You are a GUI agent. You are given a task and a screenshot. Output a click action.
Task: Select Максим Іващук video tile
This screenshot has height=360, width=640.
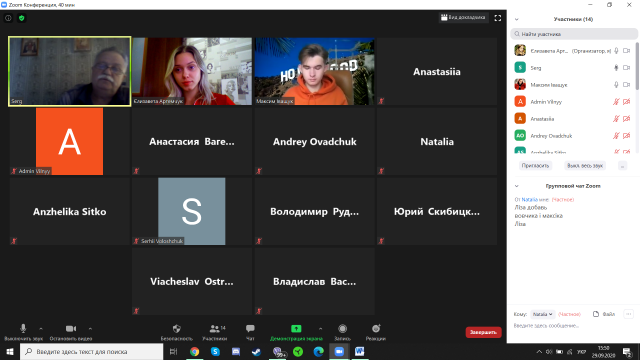tap(314, 71)
